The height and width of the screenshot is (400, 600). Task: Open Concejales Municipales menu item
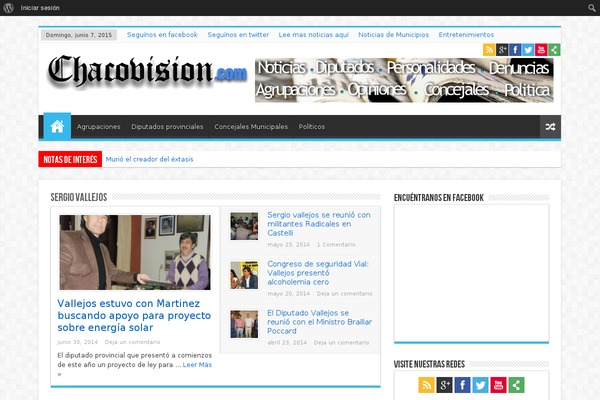[x=251, y=127]
